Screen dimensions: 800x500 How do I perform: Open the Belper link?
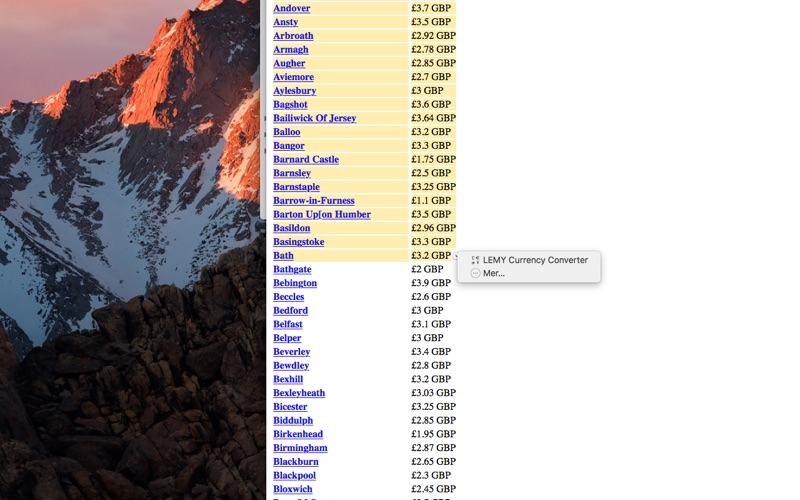pyautogui.click(x=287, y=339)
